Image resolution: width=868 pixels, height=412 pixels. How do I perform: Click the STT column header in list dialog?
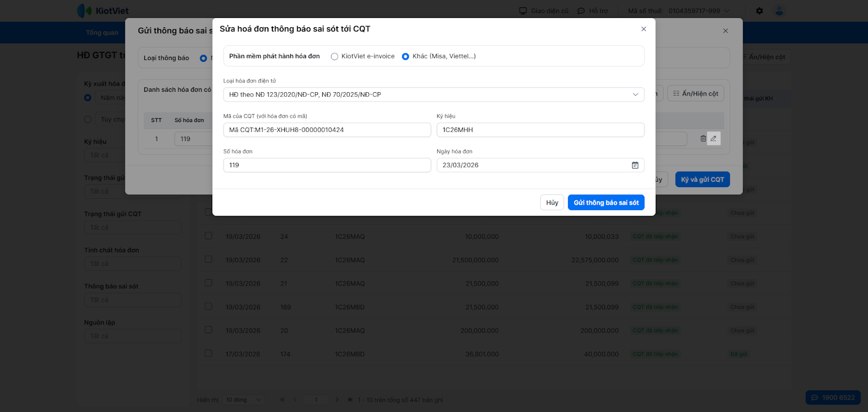pos(156,121)
